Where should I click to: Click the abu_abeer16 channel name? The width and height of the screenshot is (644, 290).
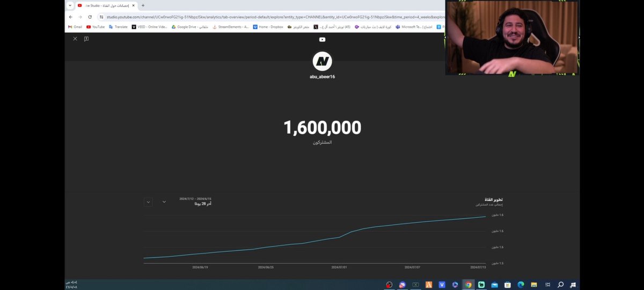point(322,77)
